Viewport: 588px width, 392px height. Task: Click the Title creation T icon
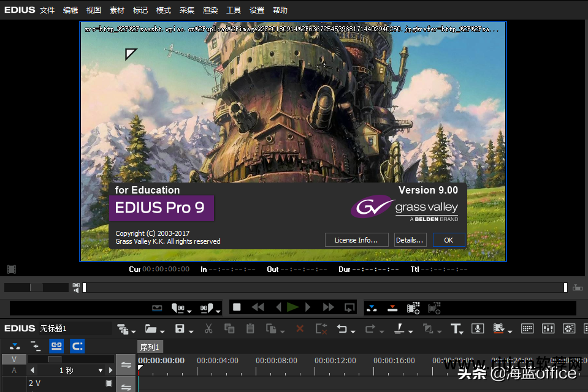coord(456,329)
